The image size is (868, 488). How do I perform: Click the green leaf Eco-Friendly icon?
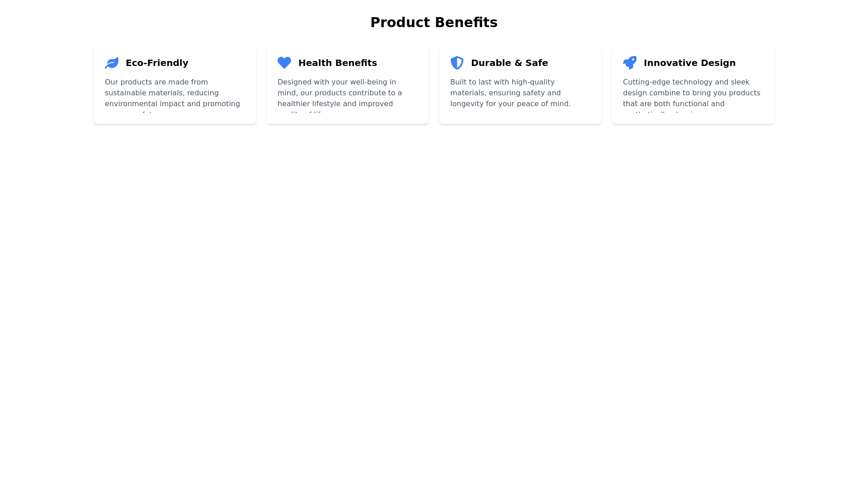coord(112,63)
